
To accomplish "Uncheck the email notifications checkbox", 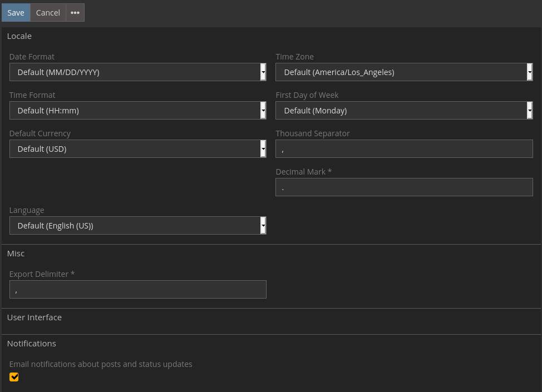I will (x=14, y=377).
